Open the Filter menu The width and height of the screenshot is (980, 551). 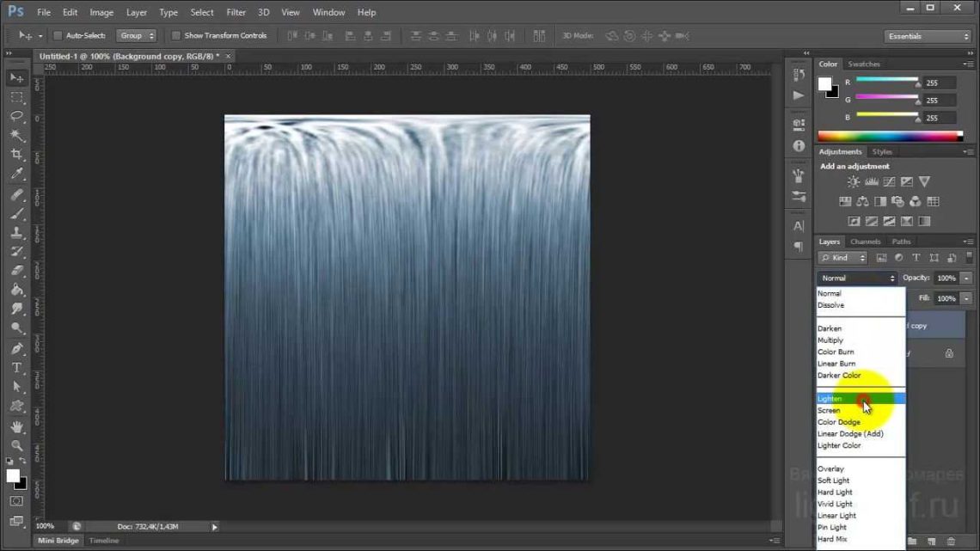click(x=236, y=13)
